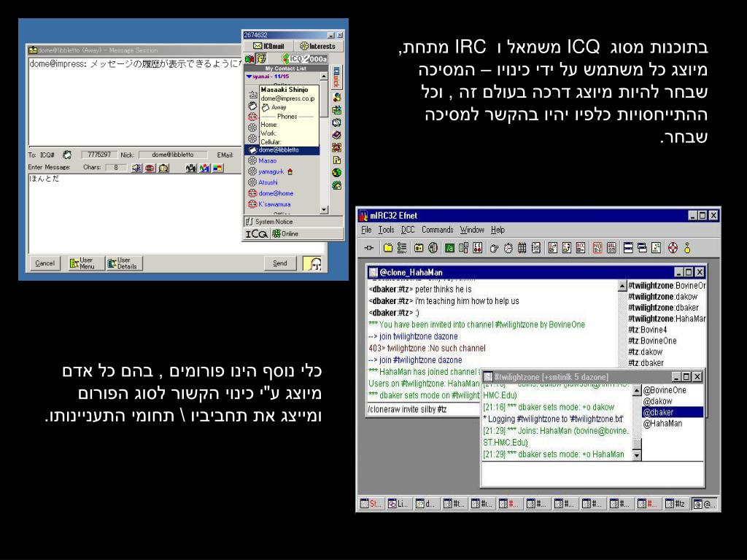This screenshot has width=747, height=560.
Task: Click the System Notice button in ICQ
Action: tap(293, 222)
